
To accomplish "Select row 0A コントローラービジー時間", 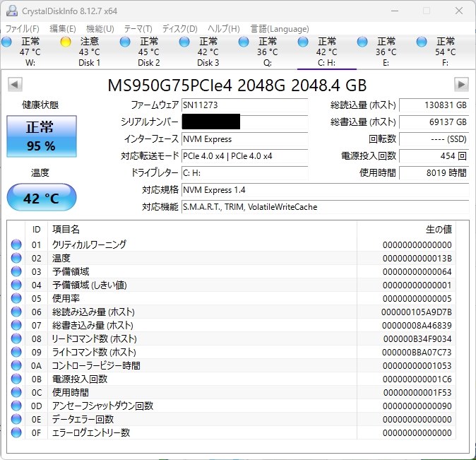I will pos(232,365).
